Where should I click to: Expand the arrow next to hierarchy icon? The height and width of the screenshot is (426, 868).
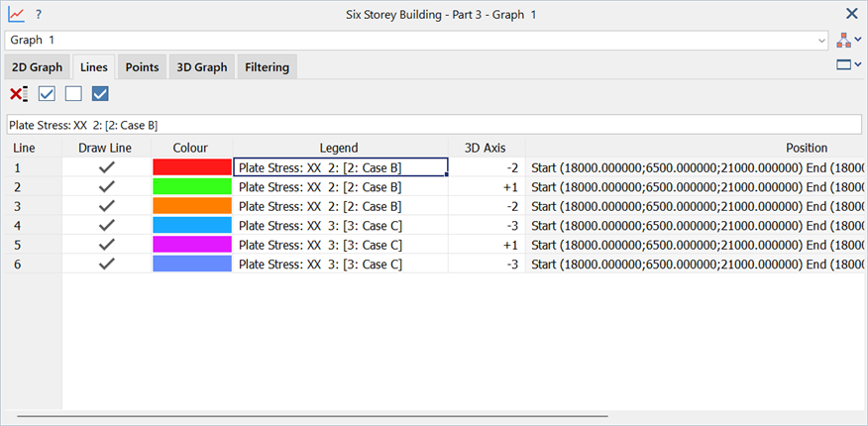point(858,40)
